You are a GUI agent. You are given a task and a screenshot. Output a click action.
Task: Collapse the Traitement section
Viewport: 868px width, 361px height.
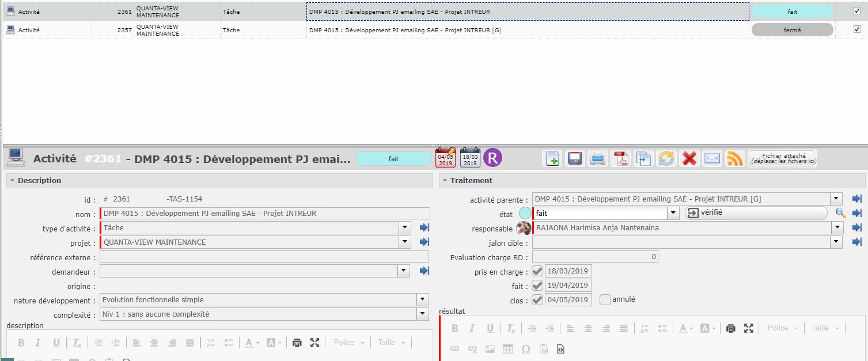point(444,181)
